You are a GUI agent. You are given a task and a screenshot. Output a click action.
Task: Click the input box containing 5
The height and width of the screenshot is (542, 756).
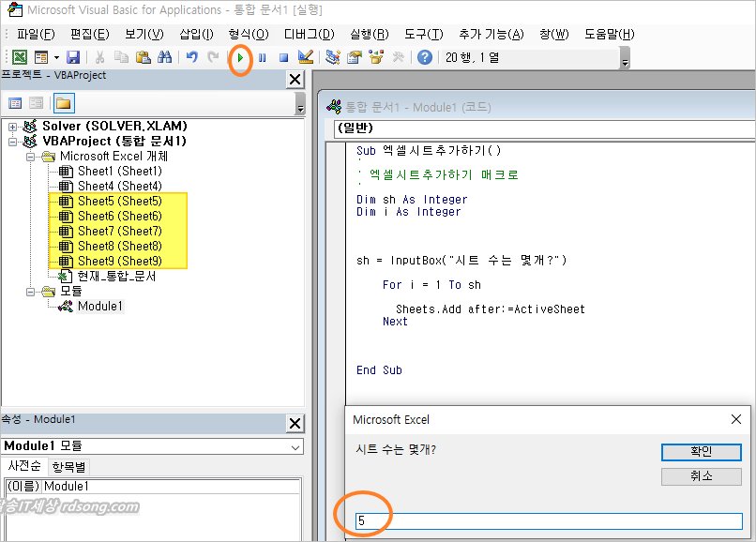[x=548, y=520]
